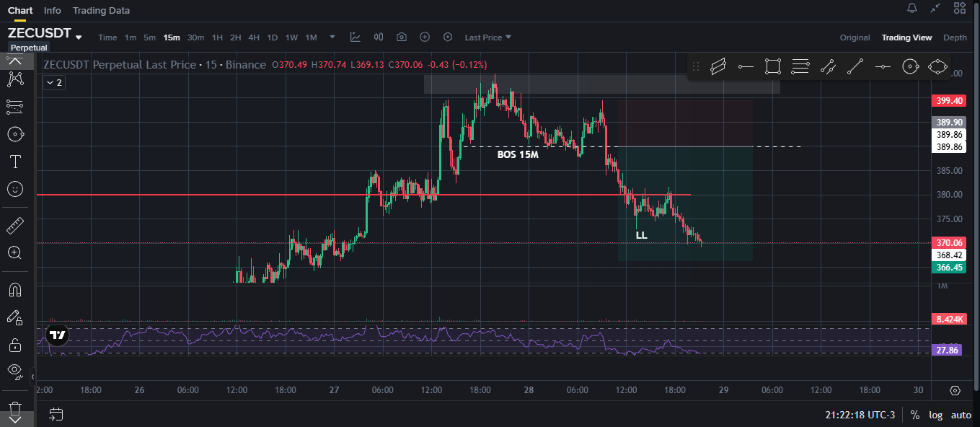Viewport: 980px width, 427px height.
Task: Set interval to 2H
Action: 236,38
